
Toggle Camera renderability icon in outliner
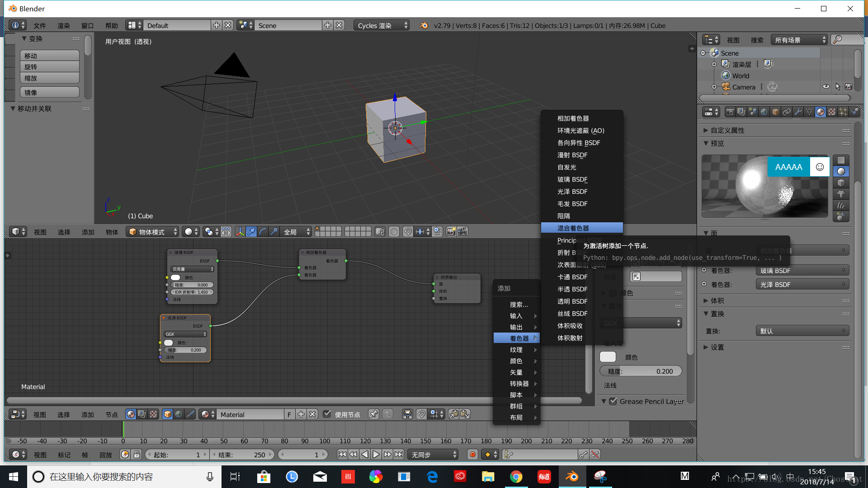coord(849,87)
